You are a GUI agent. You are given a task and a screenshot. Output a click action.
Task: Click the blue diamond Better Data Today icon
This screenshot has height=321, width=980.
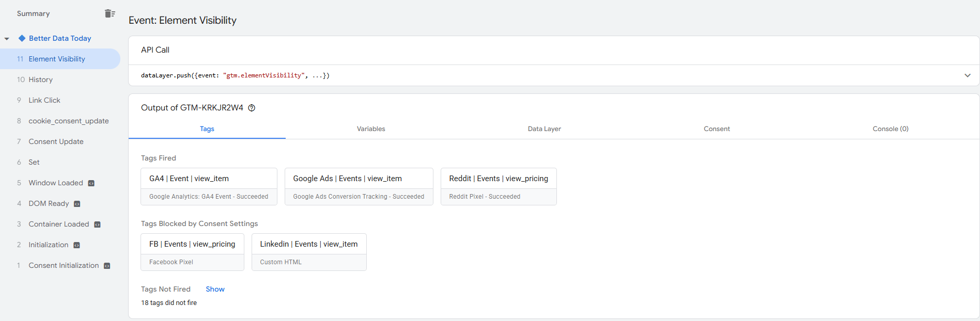click(x=22, y=38)
